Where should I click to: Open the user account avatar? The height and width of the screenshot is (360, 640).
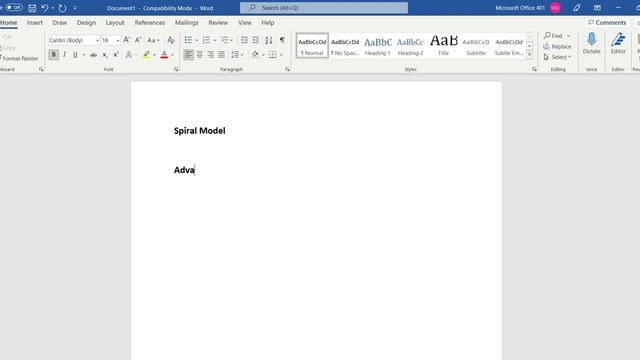click(555, 8)
